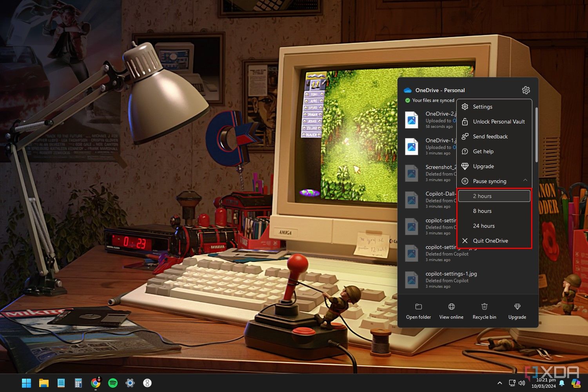Screen dimensions: 588x392
Task: Click copilot-settings-1.jpg file icon
Action: (x=412, y=280)
